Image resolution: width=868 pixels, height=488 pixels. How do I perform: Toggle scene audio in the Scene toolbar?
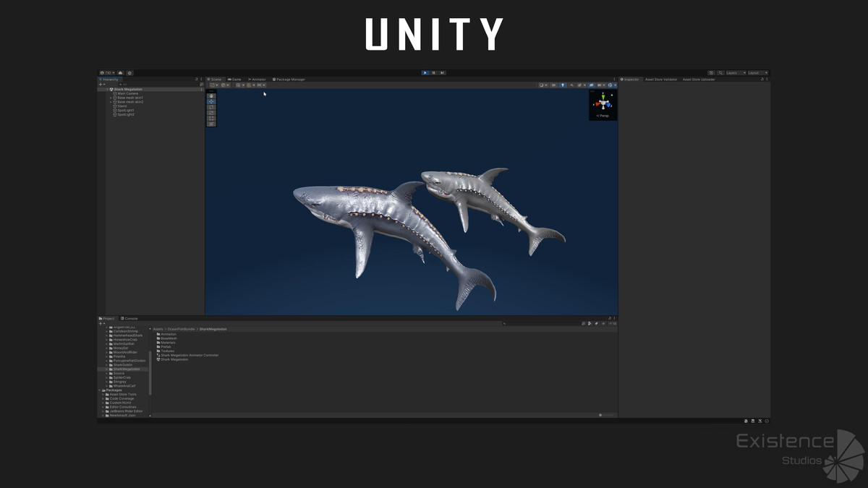click(571, 85)
